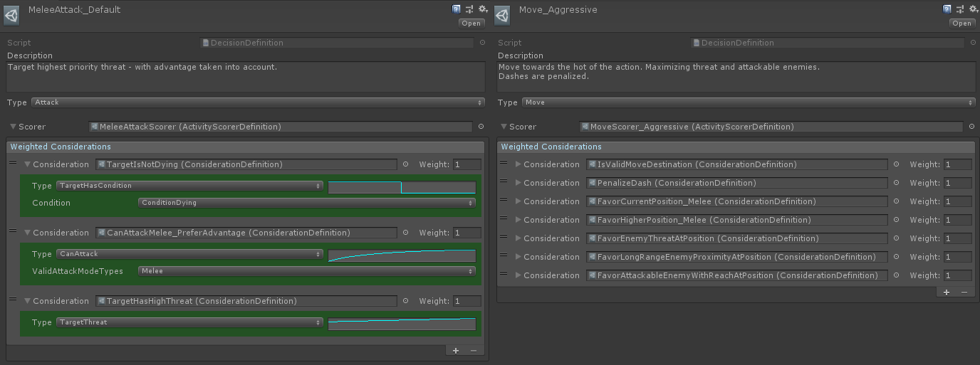980x365 pixels.
Task: Open the Condition dropdown set to ConditionDying
Action: (306, 203)
